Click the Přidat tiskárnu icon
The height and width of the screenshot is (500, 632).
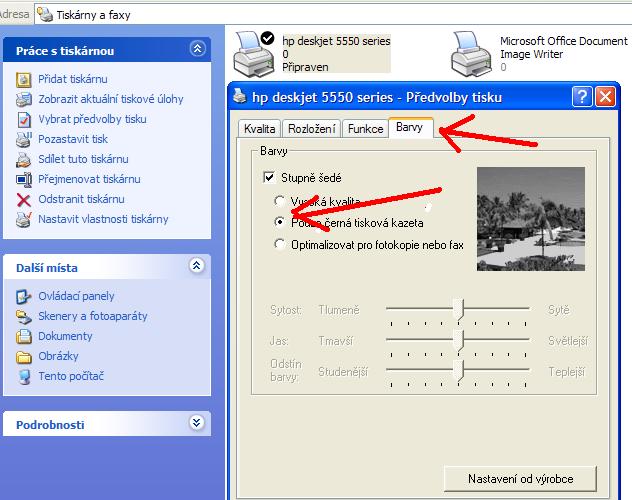[x=24, y=79]
